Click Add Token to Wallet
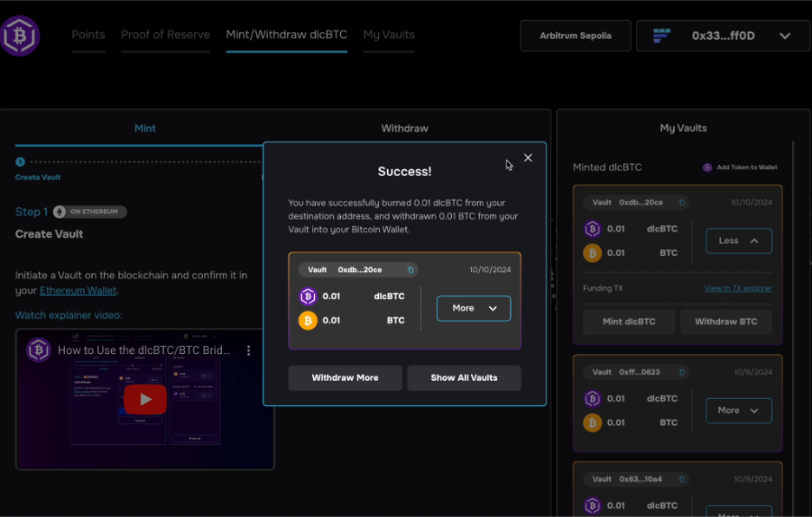812x517 pixels. (739, 167)
